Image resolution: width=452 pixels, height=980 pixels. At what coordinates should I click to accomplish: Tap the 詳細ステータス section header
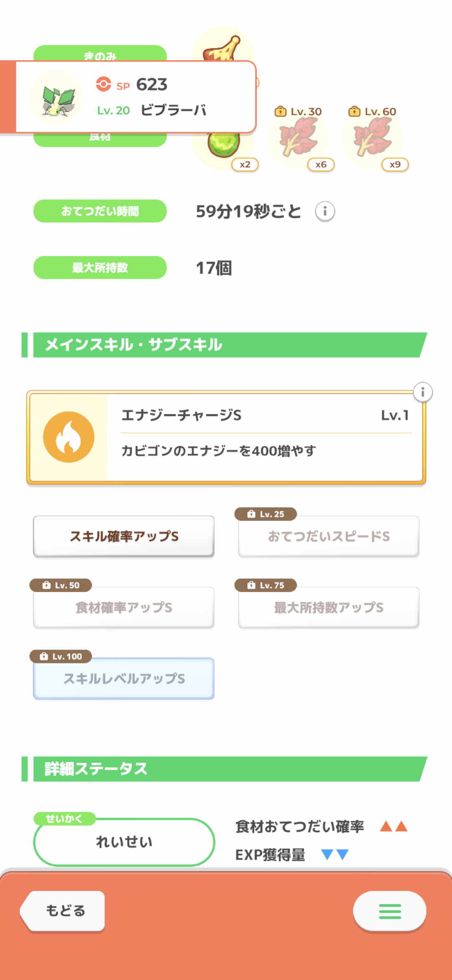[x=226, y=769]
